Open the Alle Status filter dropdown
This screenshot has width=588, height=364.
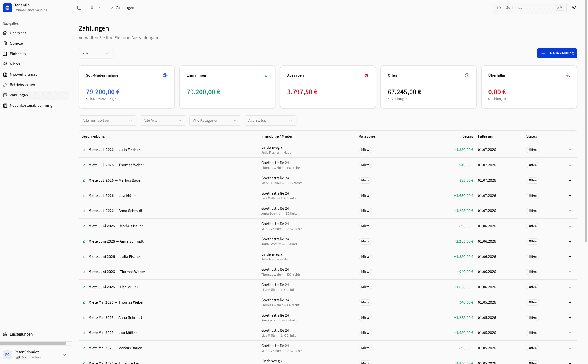(x=270, y=120)
